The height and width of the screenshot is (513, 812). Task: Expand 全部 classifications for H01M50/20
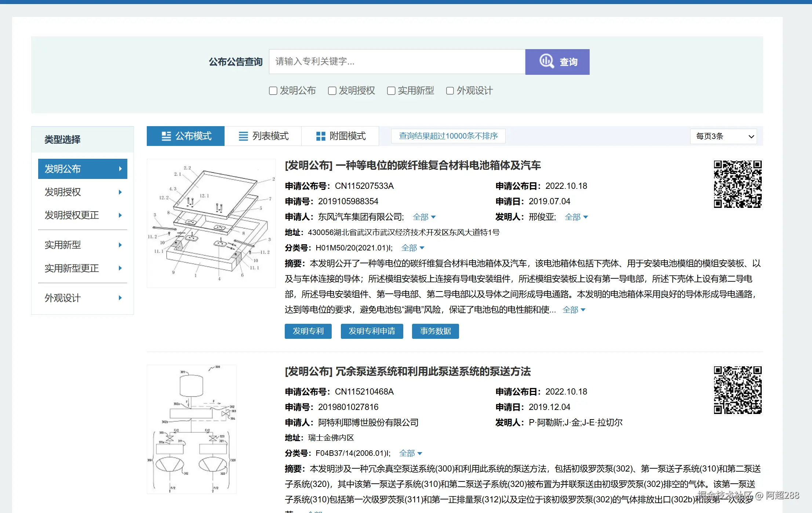click(x=413, y=248)
